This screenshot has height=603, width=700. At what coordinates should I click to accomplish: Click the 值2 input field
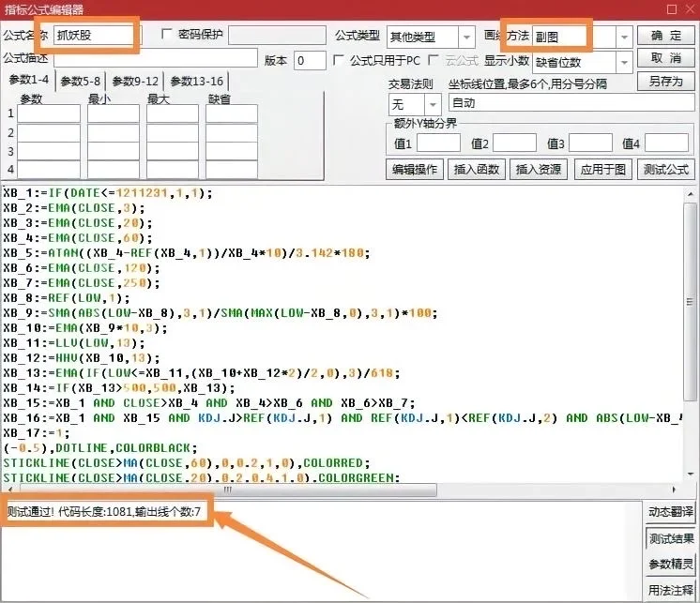coord(514,143)
